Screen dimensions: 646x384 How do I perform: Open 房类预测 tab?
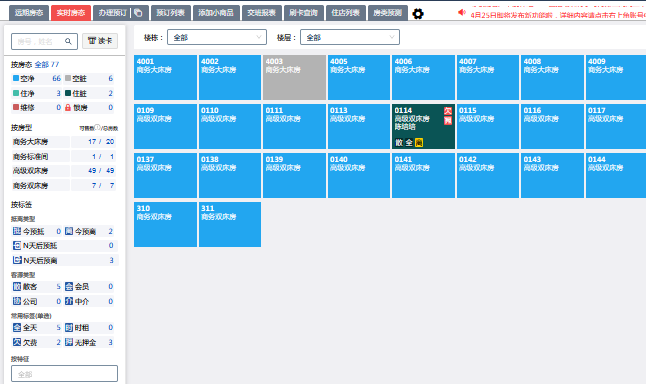[388, 13]
